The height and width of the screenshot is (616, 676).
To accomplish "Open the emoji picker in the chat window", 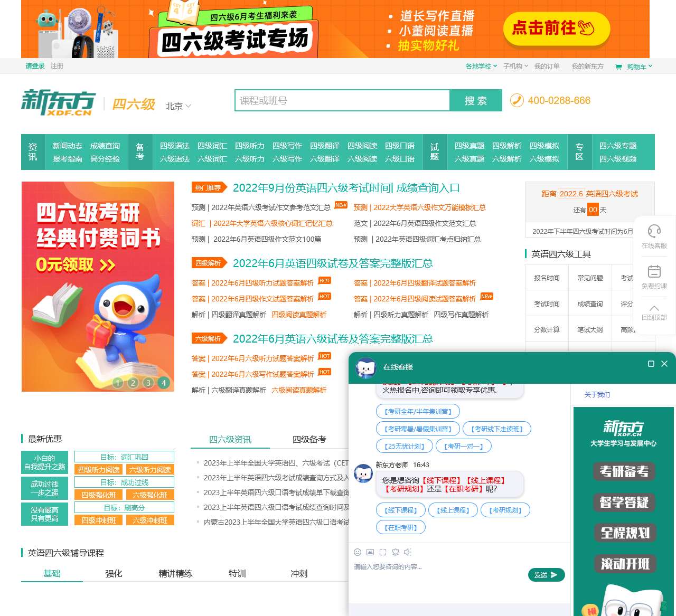I will [x=357, y=552].
